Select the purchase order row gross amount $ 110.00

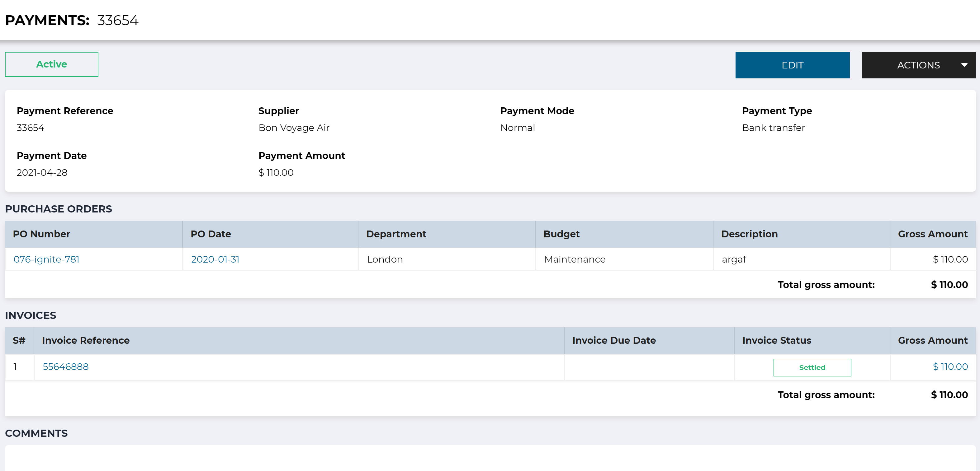[x=950, y=259]
